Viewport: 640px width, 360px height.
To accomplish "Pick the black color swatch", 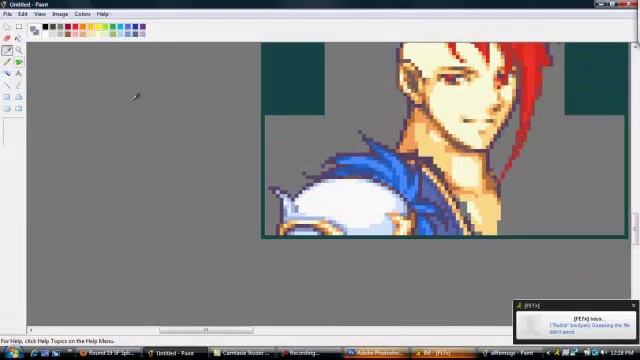I will (45, 27).
